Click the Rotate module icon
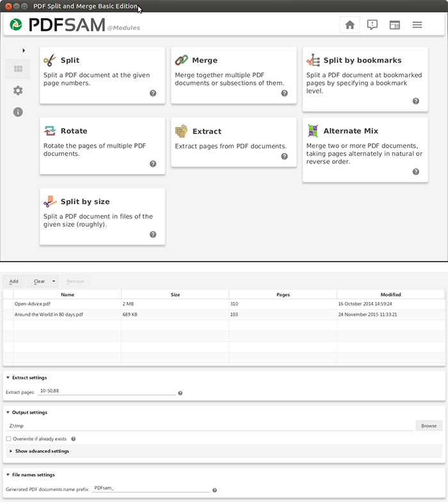The image size is (448, 504). [50, 131]
